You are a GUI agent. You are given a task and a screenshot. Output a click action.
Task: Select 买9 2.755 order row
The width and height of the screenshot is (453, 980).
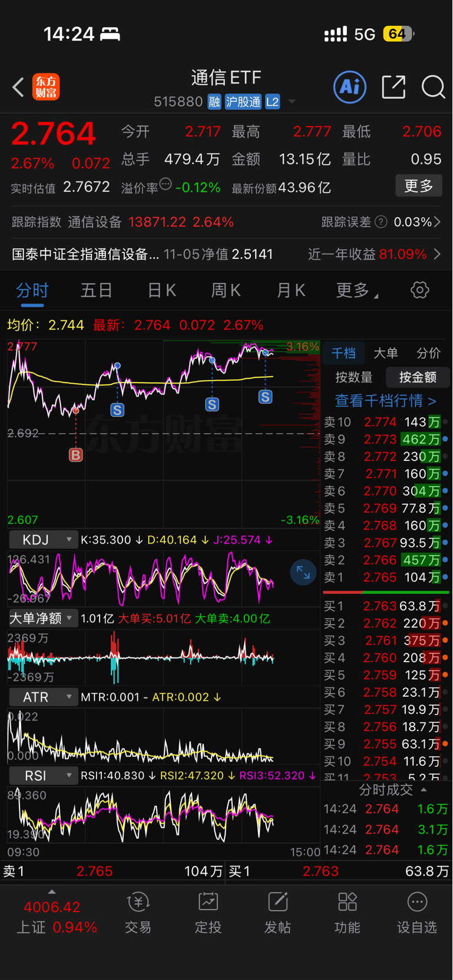[x=386, y=744]
